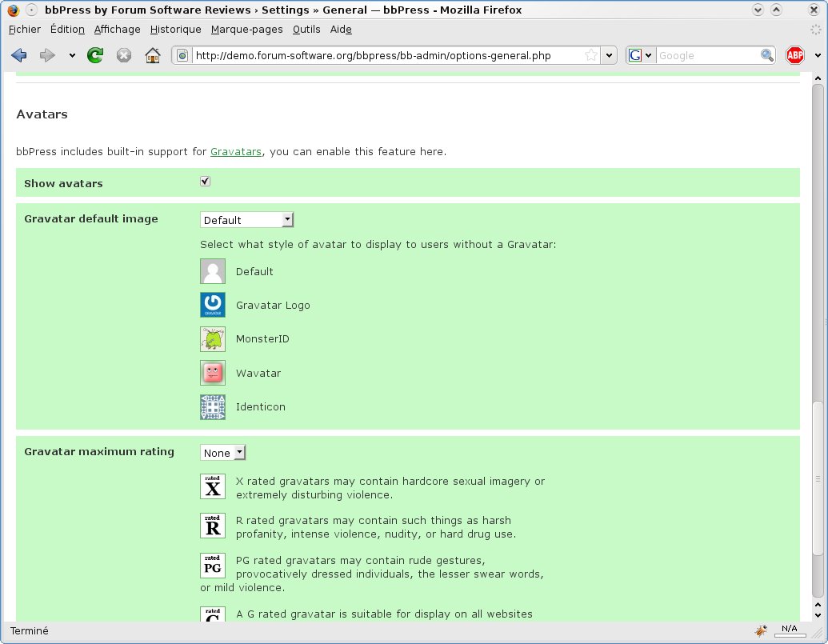Click the 'Gravatar Logo' text label

(273, 305)
